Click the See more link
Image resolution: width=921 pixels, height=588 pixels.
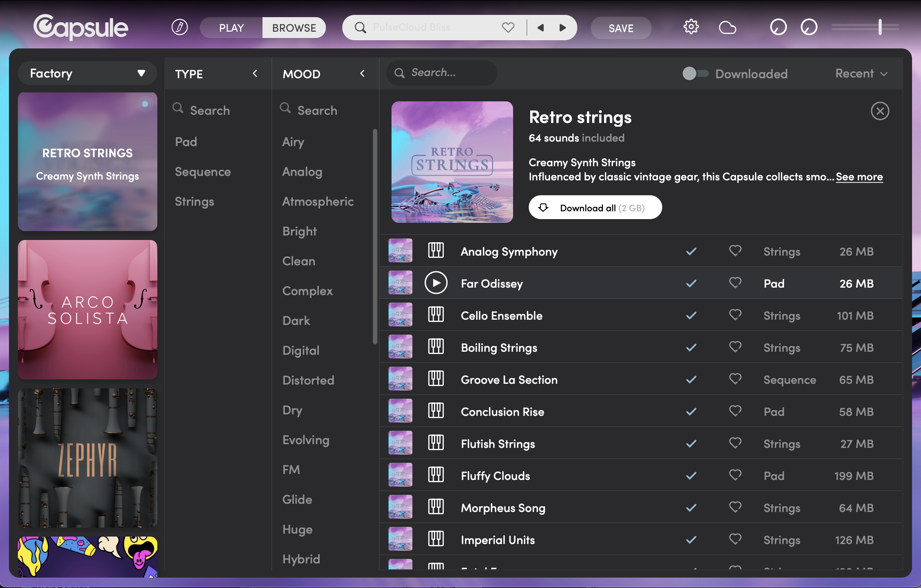pyautogui.click(x=859, y=177)
